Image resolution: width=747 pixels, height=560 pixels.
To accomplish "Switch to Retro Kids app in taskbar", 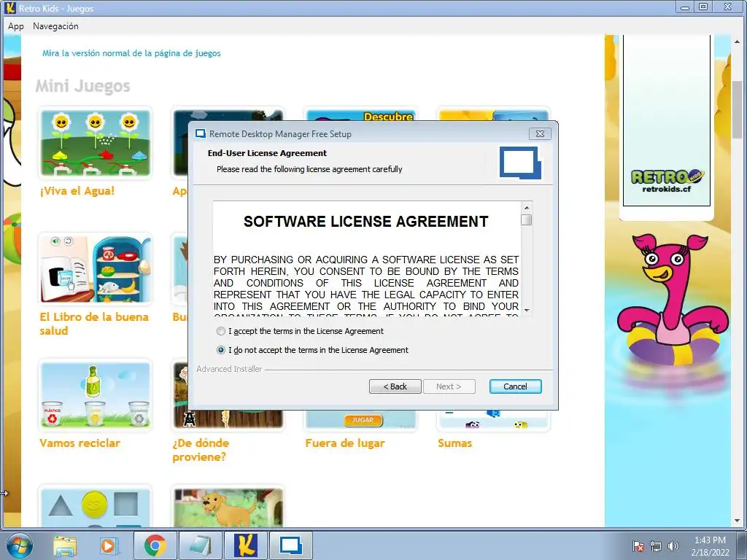I will click(245, 545).
